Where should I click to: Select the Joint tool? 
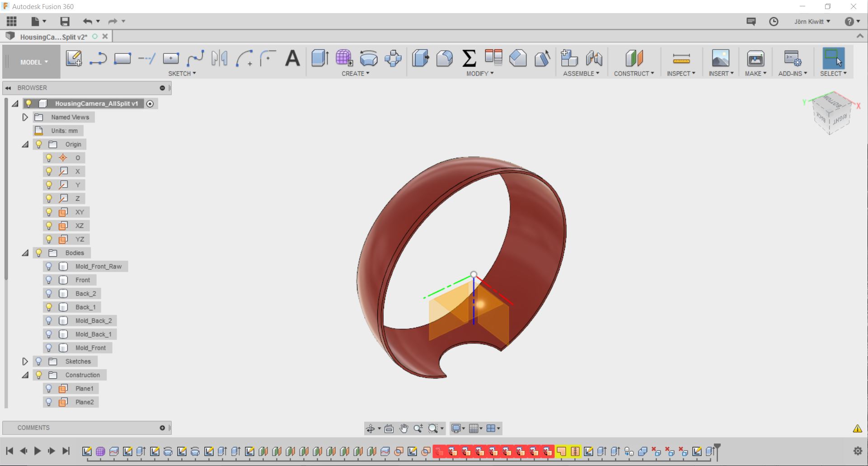[x=594, y=58]
